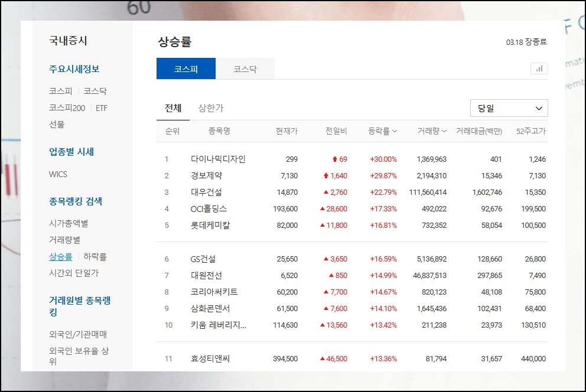Open stock 키움 레버리지... in the table
Viewport: 586px width, 392px height.
coord(218,325)
